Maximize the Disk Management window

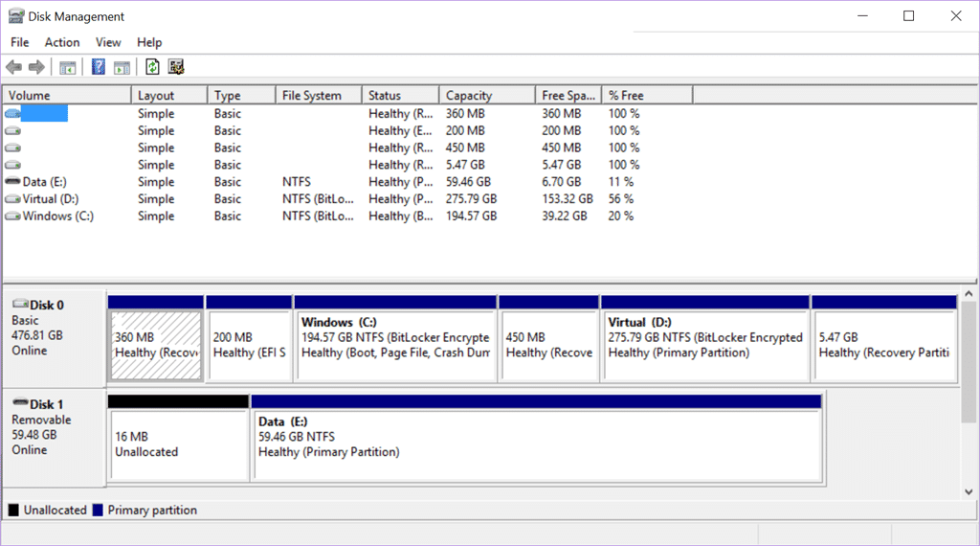coord(909,16)
